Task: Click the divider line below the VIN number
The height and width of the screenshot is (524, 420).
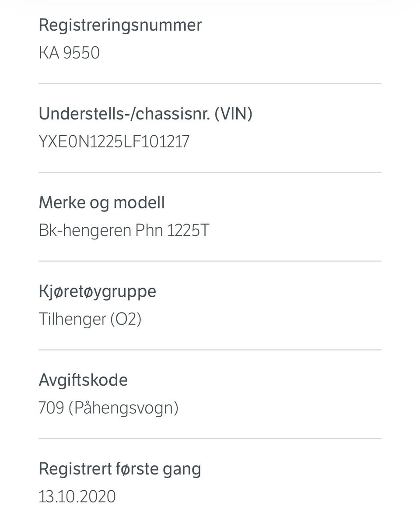Action: pyautogui.click(x=210, y=172)
